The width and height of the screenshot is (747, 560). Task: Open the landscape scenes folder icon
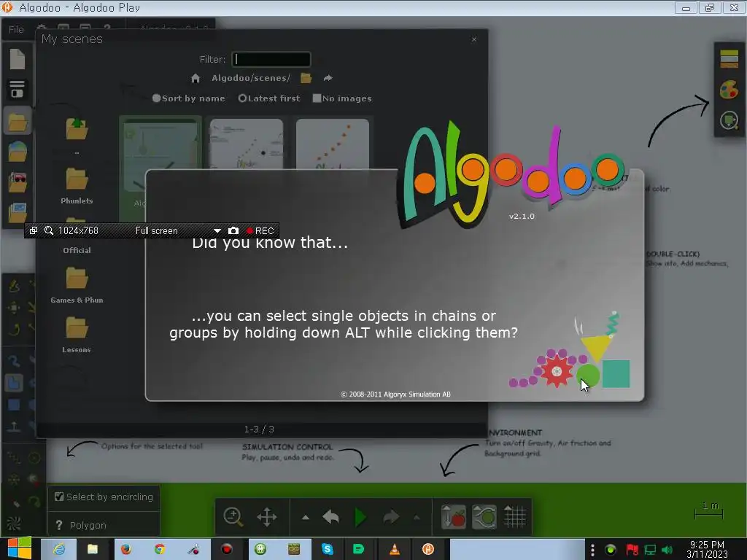(18, 152)
